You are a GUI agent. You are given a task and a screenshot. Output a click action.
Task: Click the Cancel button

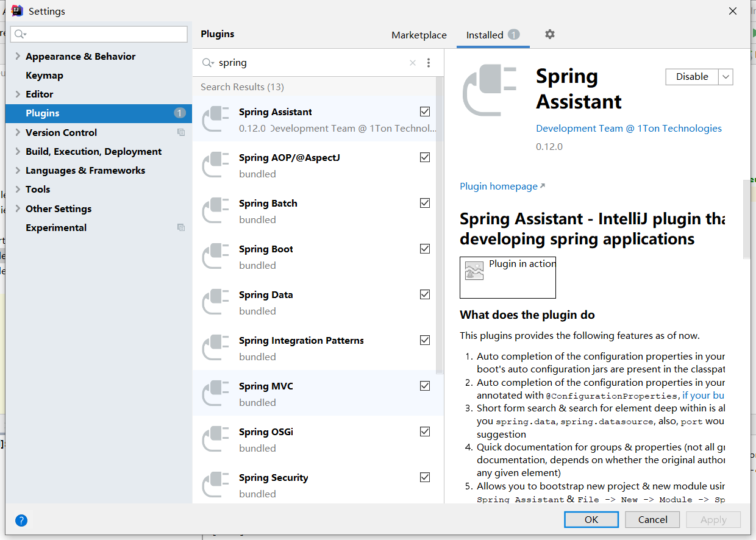click(x=652, y=519)
